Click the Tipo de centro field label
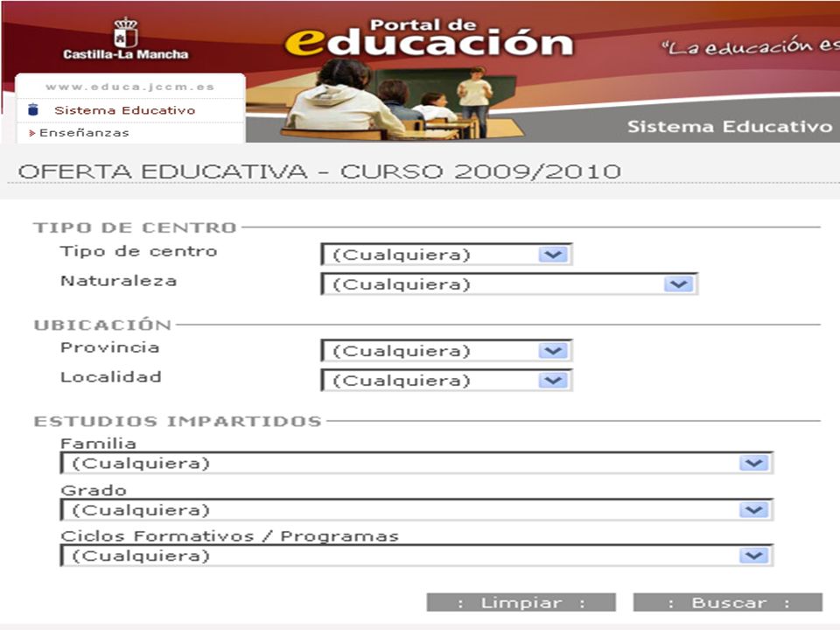Image resolution: width=840 pixels, height=630 pixels. click(139, 252)
